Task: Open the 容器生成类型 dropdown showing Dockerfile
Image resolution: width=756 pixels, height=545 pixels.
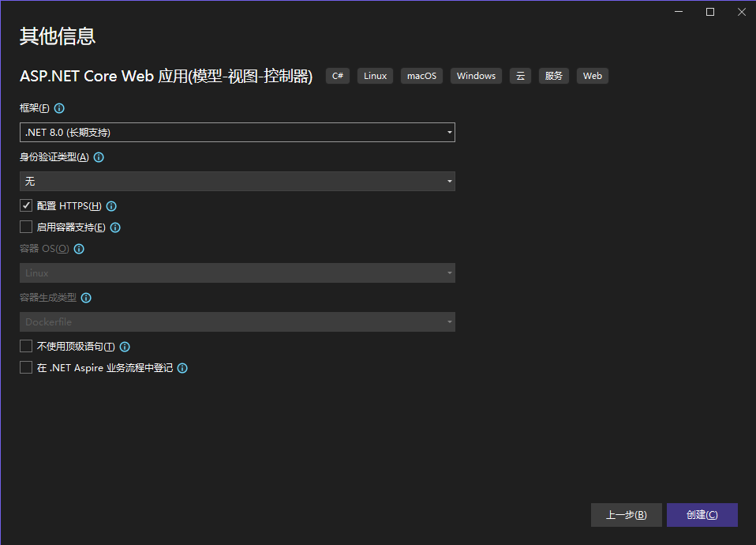Action: click(x=238, y=322)
